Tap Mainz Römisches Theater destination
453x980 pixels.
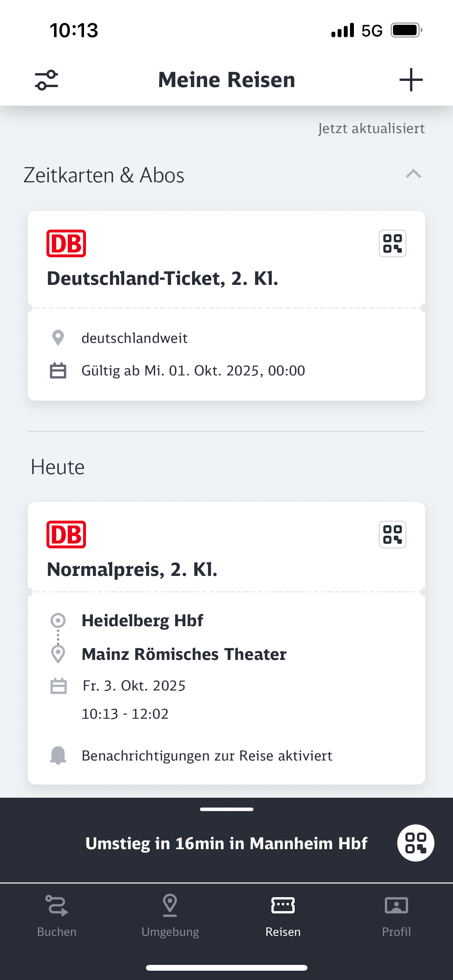click(184, 654)
